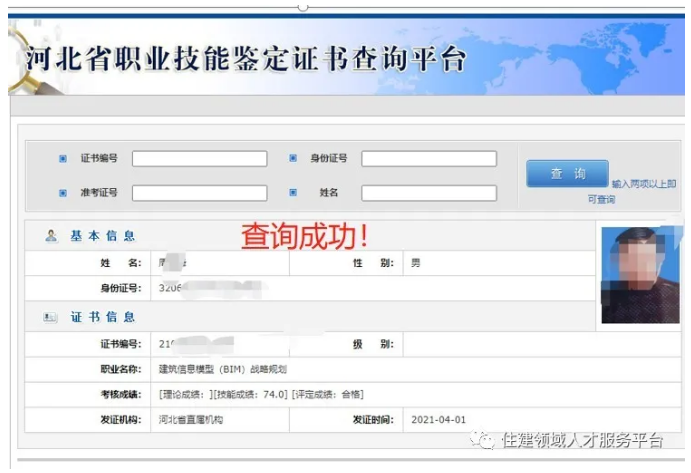The width and height of the screenshot is (691, 473).
Task: Click the ID card icon next to 证书信息
Action: coord(50,317)
